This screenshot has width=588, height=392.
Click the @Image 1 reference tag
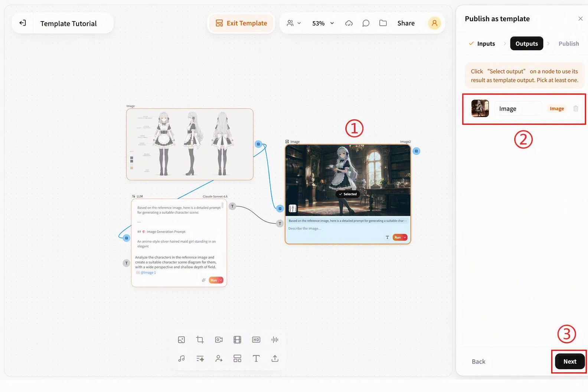(x=146, y=272)
